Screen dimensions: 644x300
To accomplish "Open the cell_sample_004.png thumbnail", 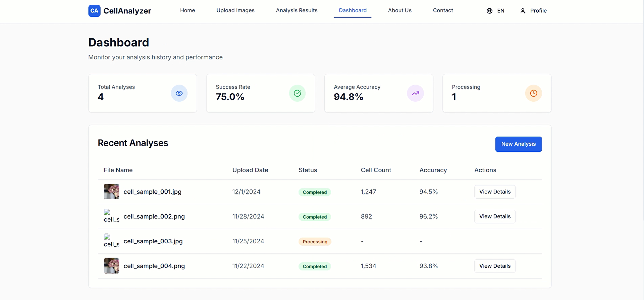I will tap(112, 266).
